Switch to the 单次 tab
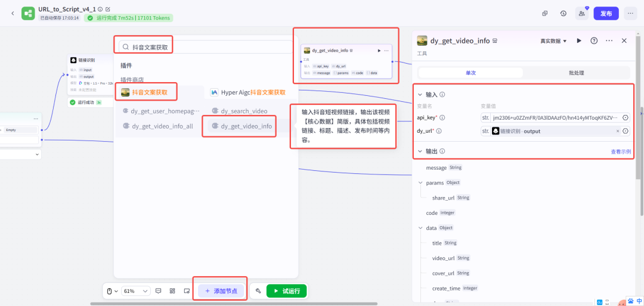 tap(470, 73)
